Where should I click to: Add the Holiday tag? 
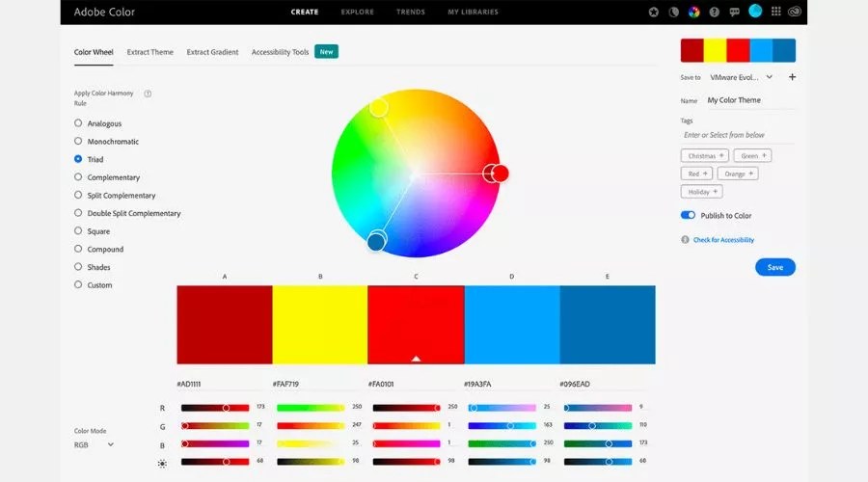[701, 192]
